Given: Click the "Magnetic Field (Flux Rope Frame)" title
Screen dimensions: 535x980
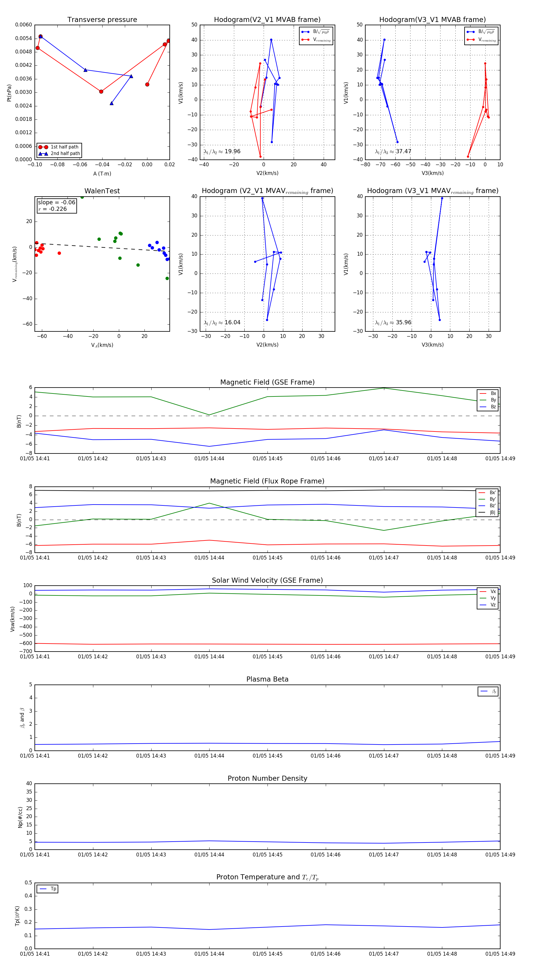Looking at the screenshot, I should click(267, 481).
